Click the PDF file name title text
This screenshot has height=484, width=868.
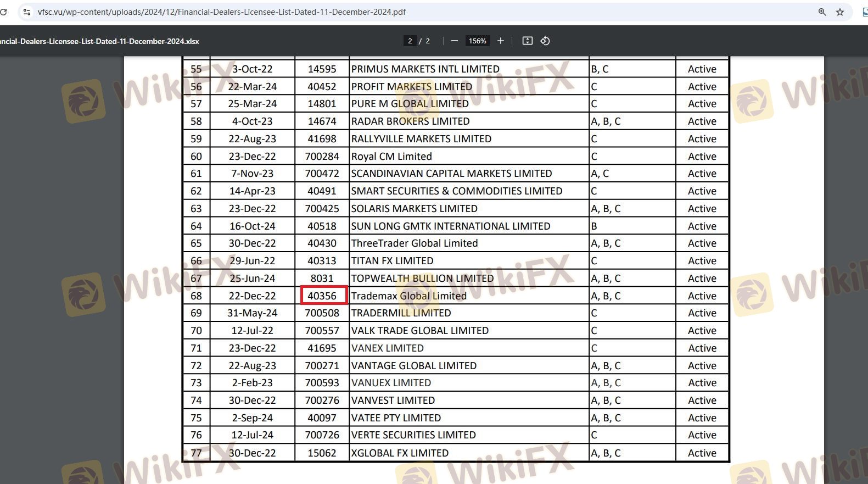[x=100, y=41]
